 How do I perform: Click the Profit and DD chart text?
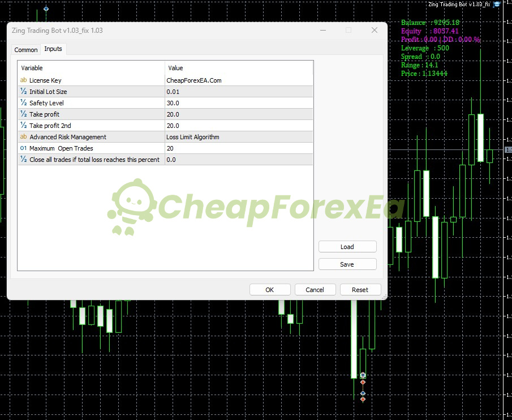pyautogui.click(x=441, y=40)
